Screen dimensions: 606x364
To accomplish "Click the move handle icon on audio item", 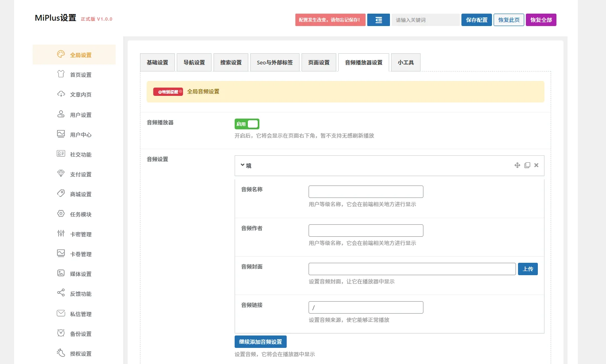I will [517, 165].
